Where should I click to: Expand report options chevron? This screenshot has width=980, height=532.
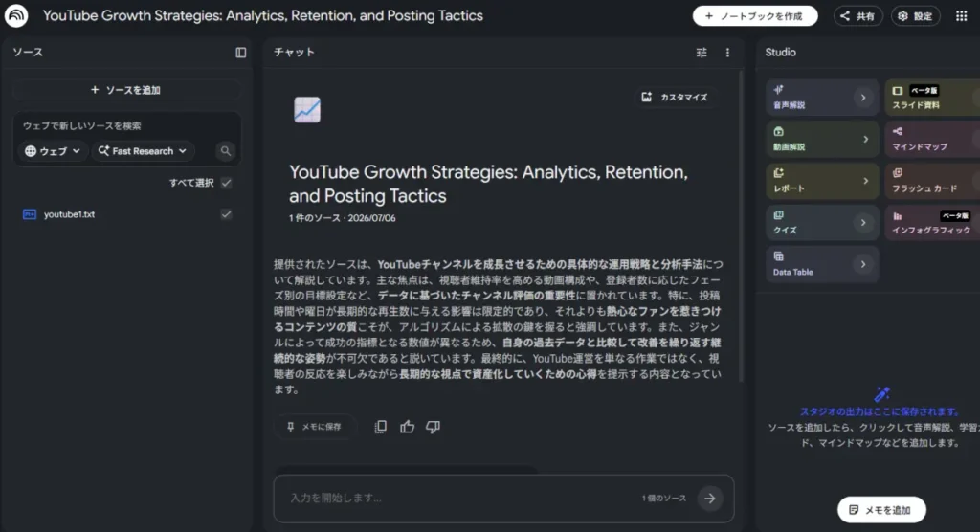(865, 181)
